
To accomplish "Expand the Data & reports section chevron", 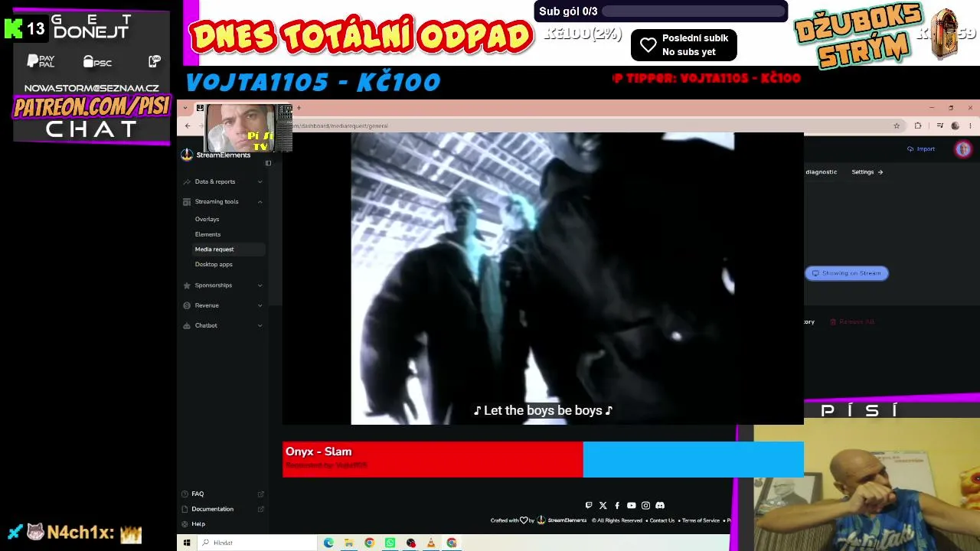I will click(x=260, y=181).
